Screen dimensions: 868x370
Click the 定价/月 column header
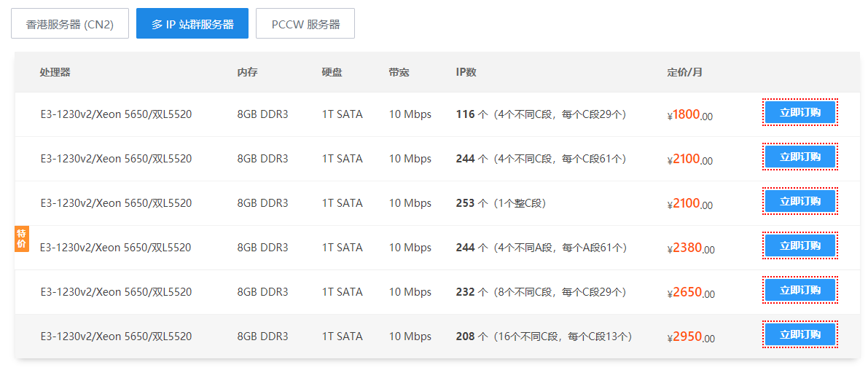point(685,72)
